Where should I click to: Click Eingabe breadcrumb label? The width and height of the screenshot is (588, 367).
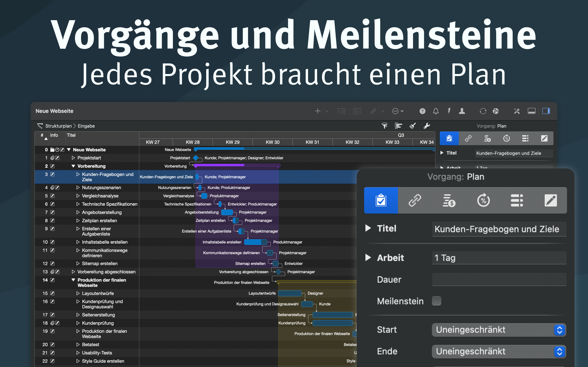[86, 126]
